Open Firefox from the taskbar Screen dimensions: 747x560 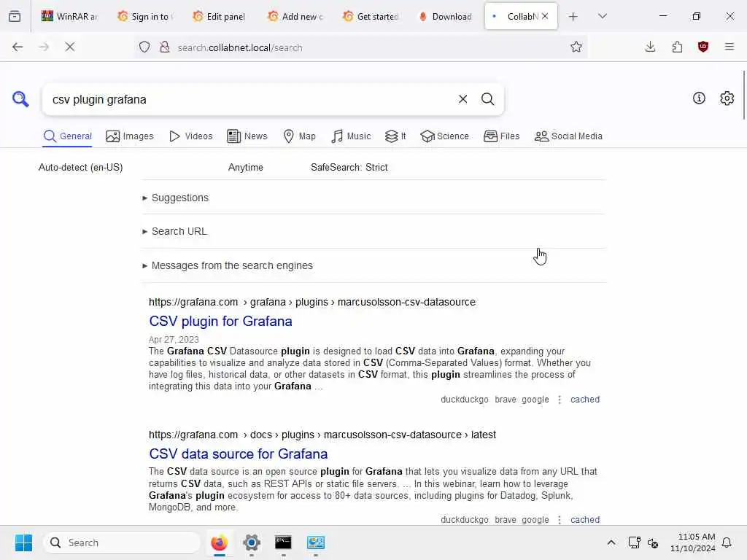coord(219,542)
